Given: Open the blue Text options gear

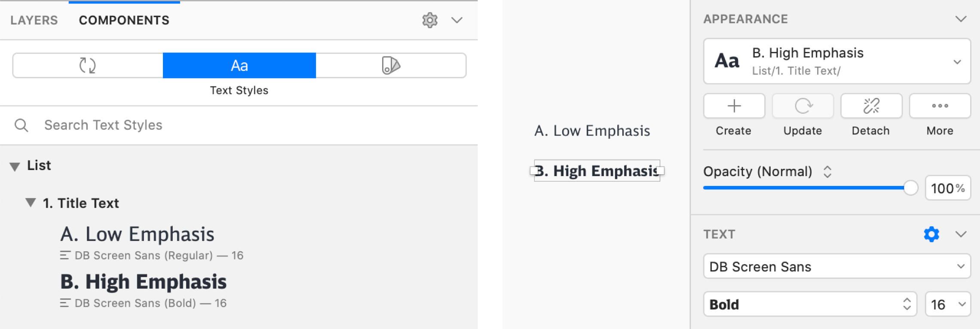Looking at the screenshot, I should (931, 234).
